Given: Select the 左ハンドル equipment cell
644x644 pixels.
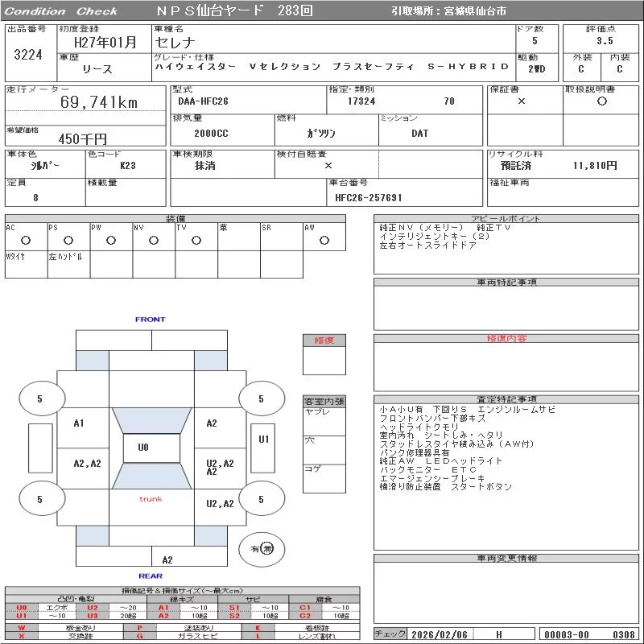Looking at the screenshot, I should click(x=69, y=265).
